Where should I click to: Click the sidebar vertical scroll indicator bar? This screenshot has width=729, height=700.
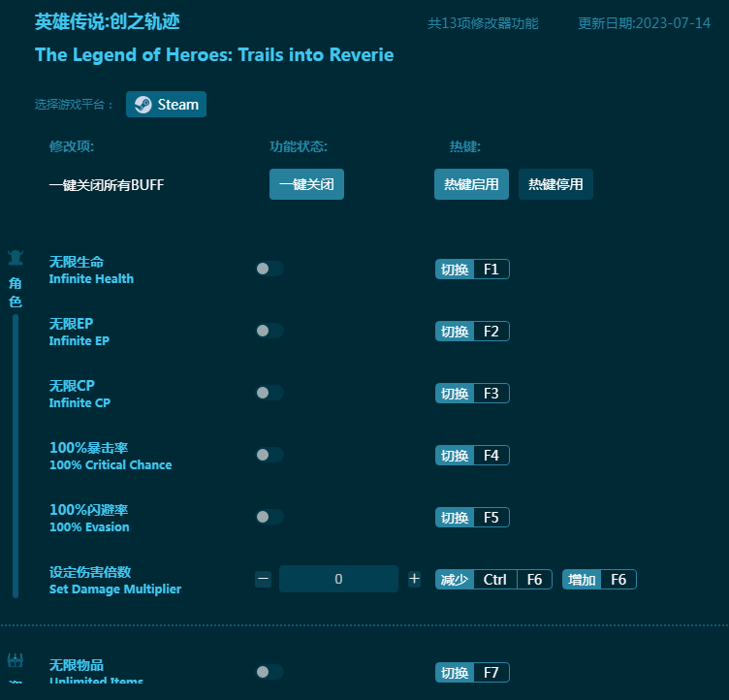pos(16,456)
